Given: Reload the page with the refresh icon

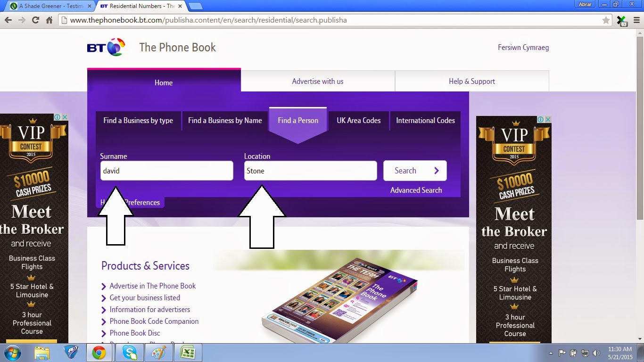Looking at the screenshot, I should point(35,20).
